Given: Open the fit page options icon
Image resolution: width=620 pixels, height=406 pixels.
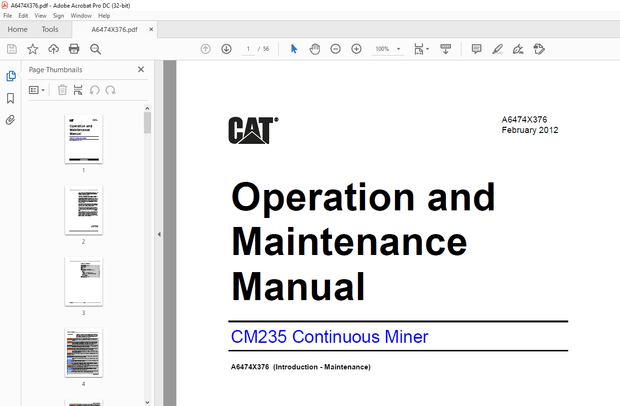Looking at the screenshot, I should (419, 49).
